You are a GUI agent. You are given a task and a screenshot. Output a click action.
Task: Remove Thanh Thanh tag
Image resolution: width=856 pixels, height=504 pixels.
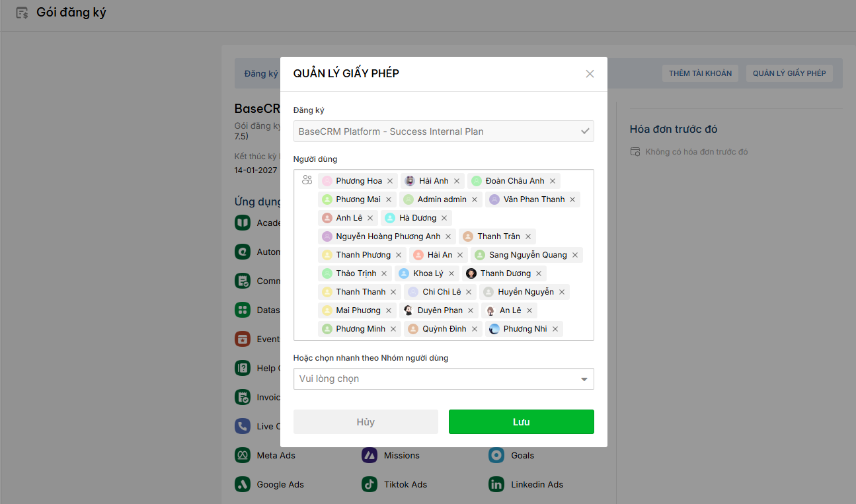click(x=393, y=292)
